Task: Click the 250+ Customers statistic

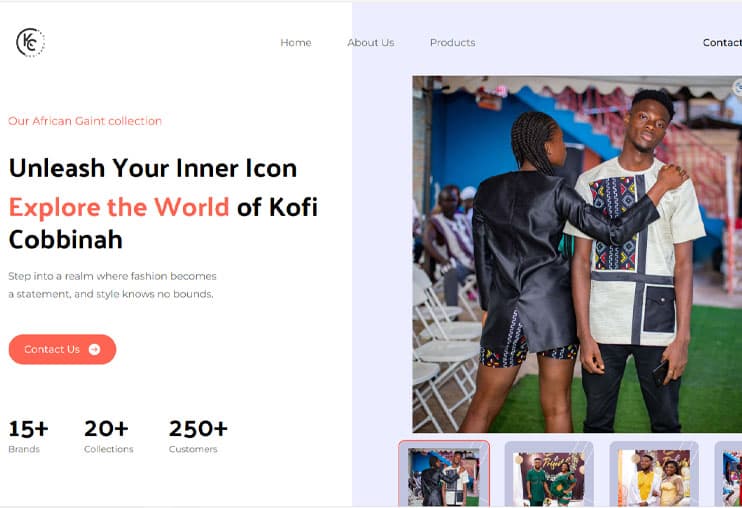Action: [x=198, y=436]
